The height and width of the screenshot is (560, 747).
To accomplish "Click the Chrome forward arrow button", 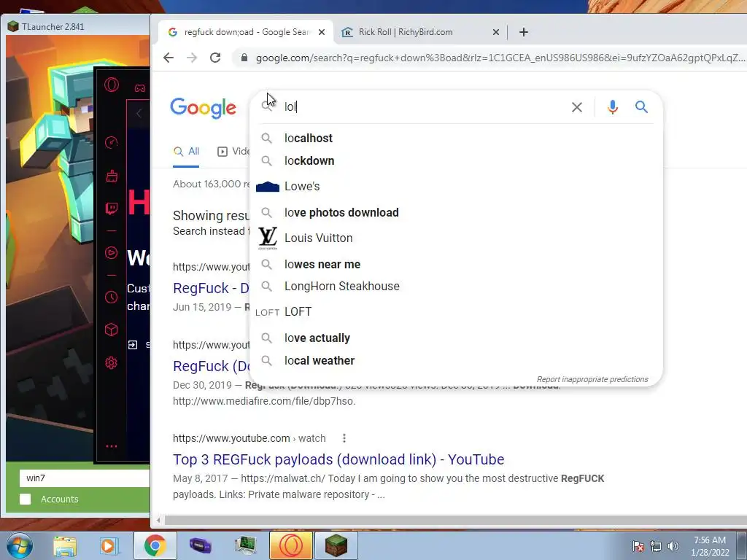I will pyautogui.click(x=192, y=58).
